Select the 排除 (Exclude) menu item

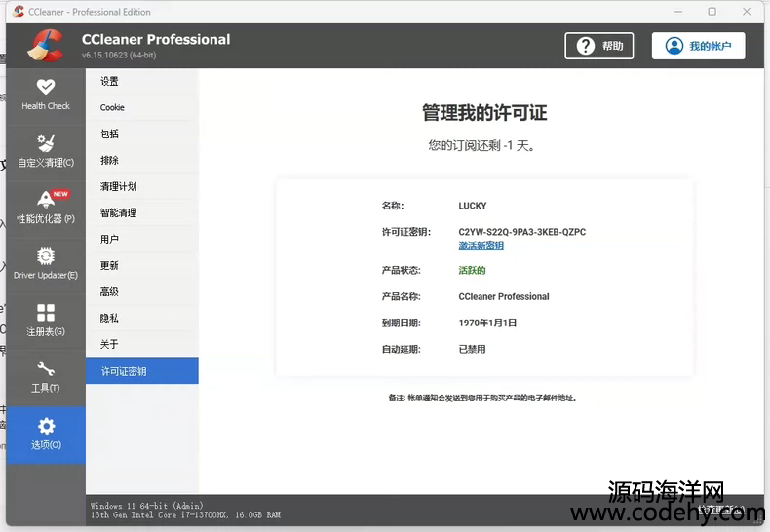click(x=142, y=160)
